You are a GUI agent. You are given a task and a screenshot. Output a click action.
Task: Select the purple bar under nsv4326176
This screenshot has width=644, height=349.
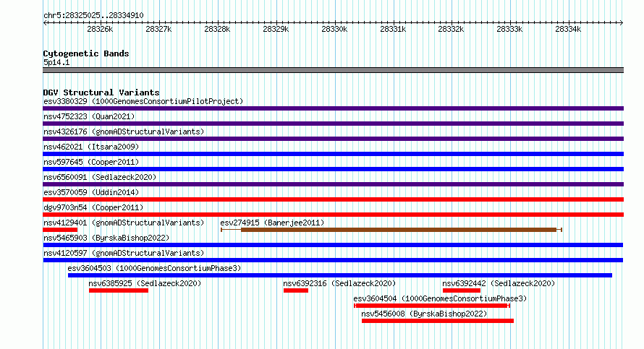333,139
